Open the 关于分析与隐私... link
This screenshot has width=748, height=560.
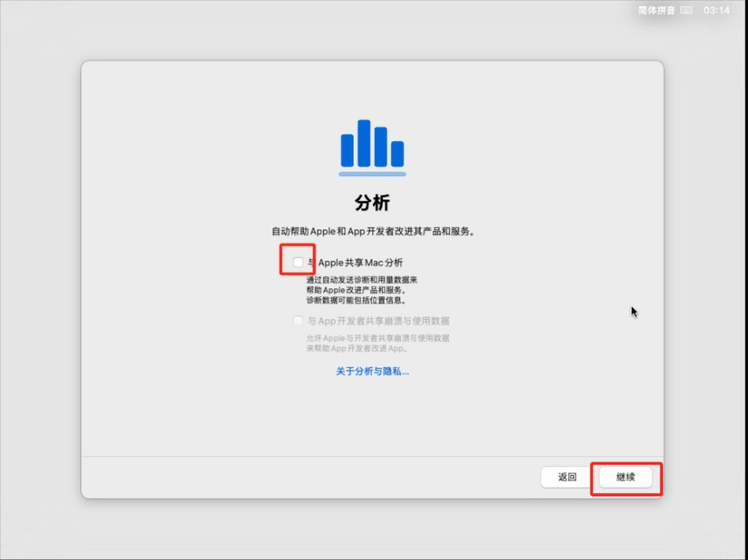[372, 371]
